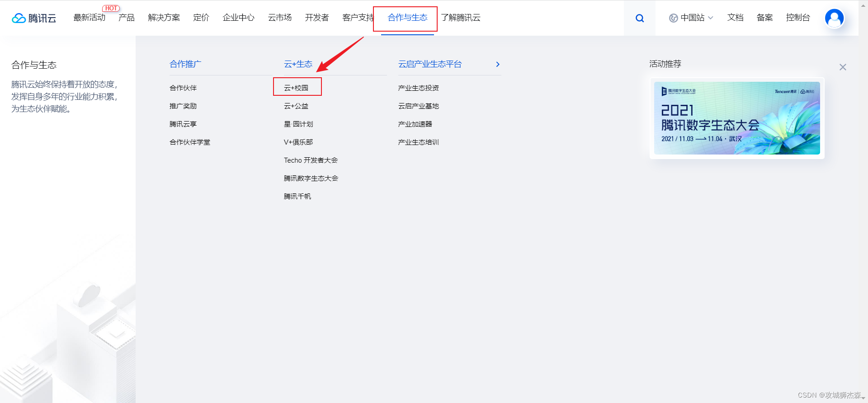Click the HOT badge above 最新活动
This screenshot has width=868, height=403.
coord(111,8)
